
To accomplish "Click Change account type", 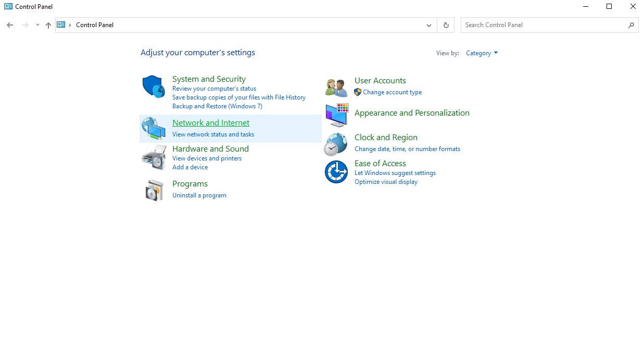I will (x=393, y=92).
